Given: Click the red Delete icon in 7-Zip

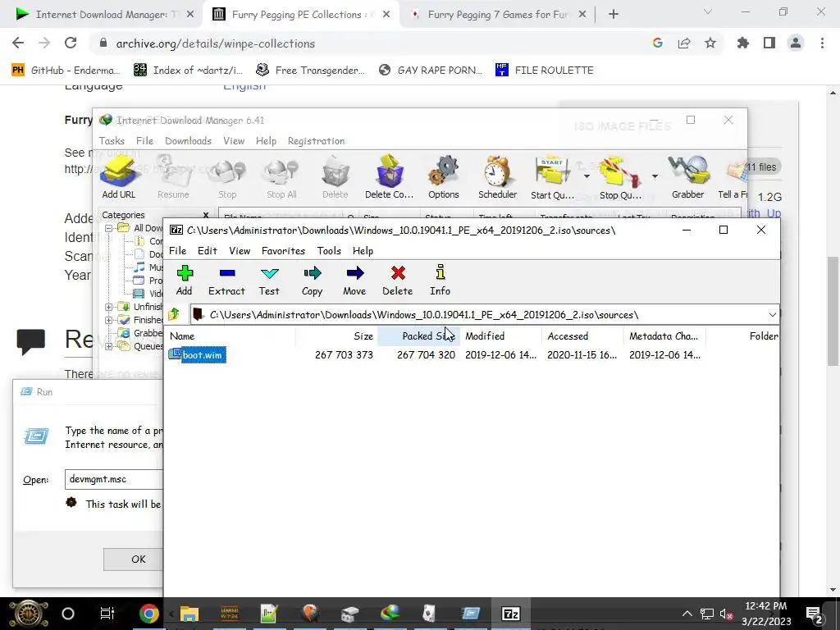Looking at the screenshot, I should (x=398, y=281).
